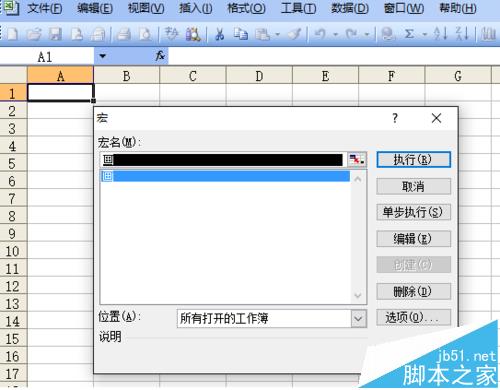Select the highlighted macro entry in the list
Image resolution: width=500 pixels, height=390 pixels.
(225, 176)
